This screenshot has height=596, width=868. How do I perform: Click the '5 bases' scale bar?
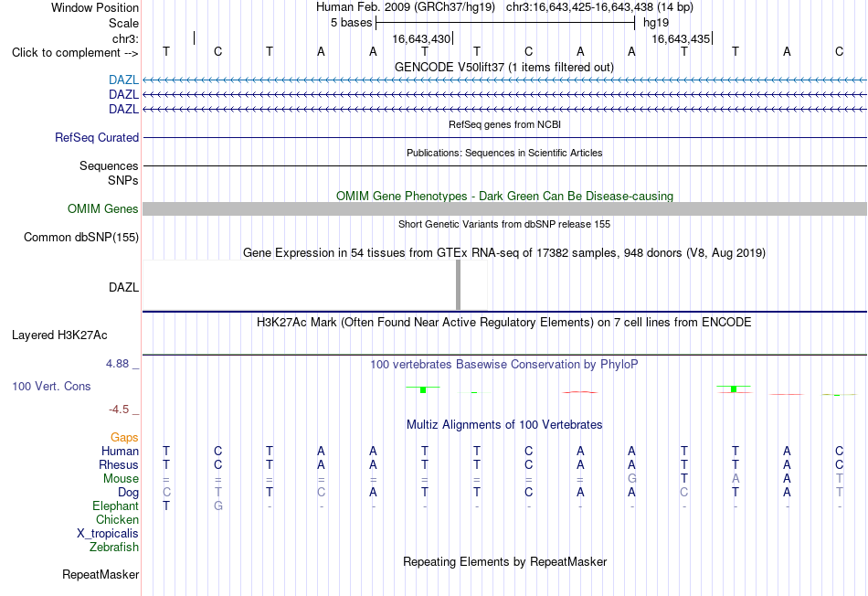coord(505,23)
